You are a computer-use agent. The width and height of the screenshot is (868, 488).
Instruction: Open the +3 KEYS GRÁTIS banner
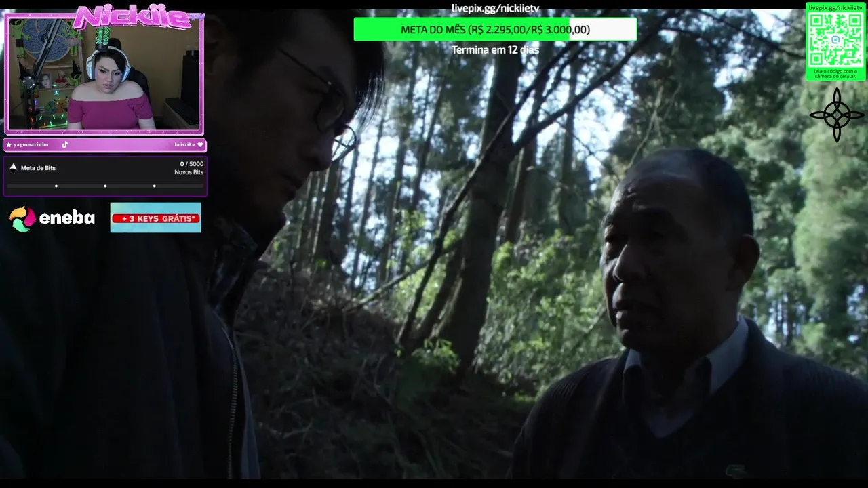[x=155, y=218]
